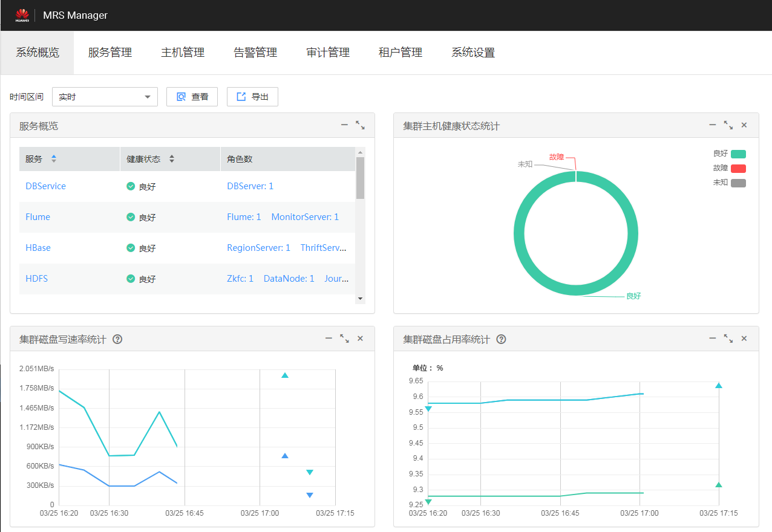Click the Huawei logo icon
The height and width of the screenshot is (532, 772).
[22, 15]
